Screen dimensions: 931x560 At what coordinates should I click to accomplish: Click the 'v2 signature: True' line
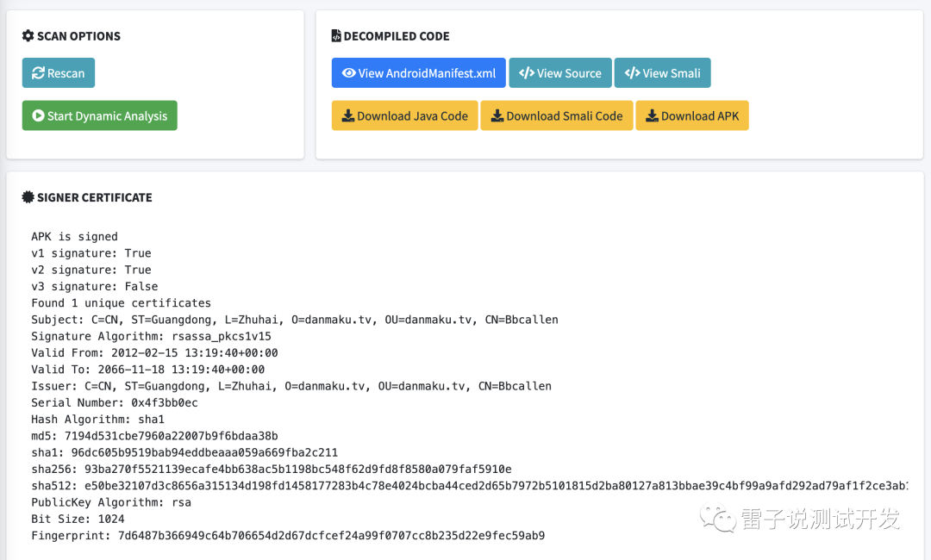tap(91, 270)
